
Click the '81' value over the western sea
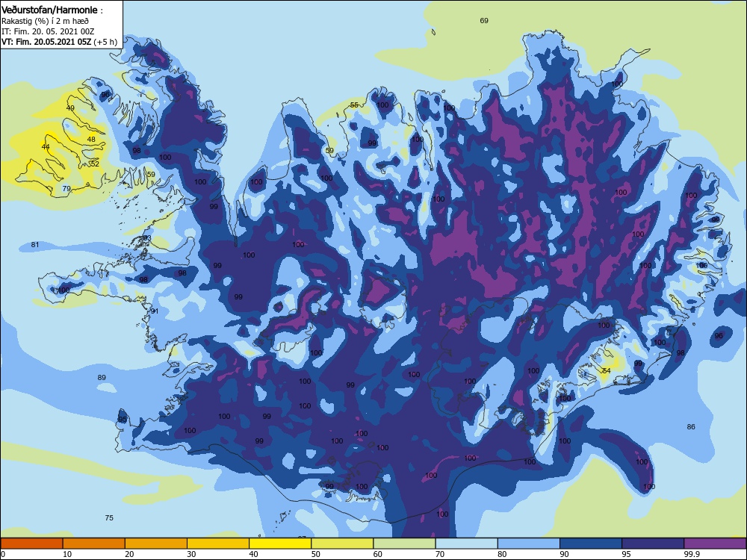(x=35, y=245)
